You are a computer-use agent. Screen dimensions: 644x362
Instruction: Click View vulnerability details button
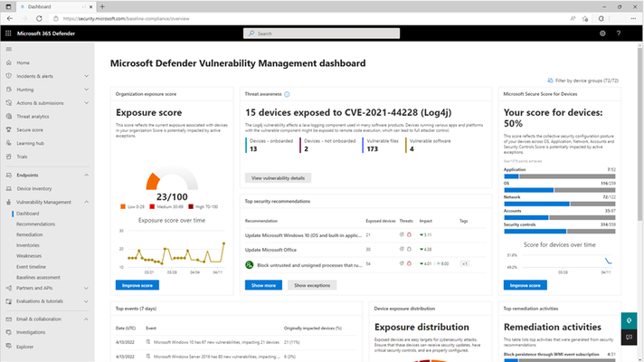(278, 178)
